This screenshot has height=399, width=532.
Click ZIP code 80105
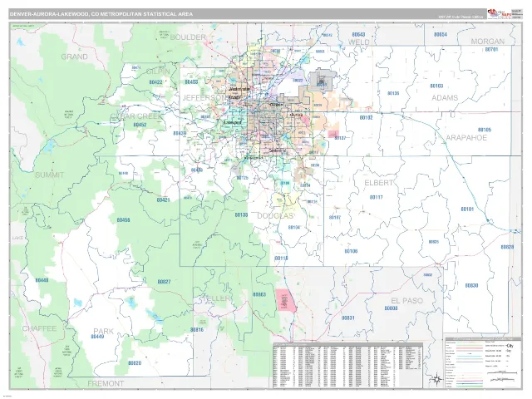485,130
